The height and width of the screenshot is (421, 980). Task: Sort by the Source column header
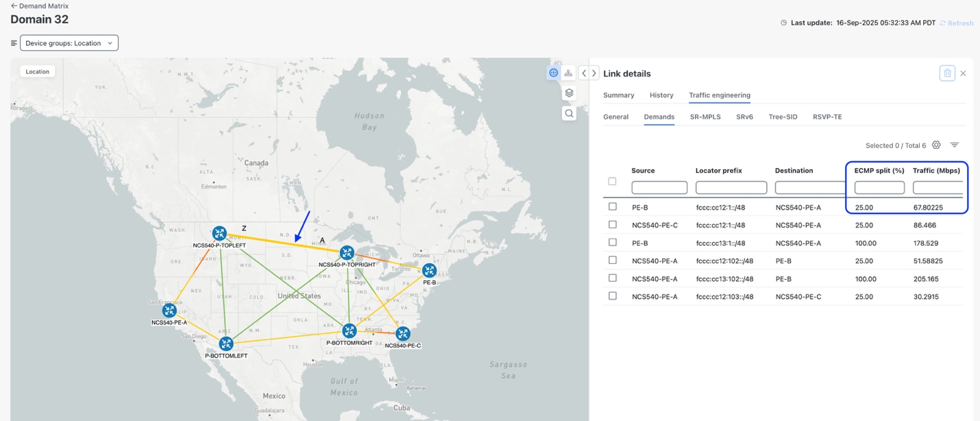click(x=643, y=171)
